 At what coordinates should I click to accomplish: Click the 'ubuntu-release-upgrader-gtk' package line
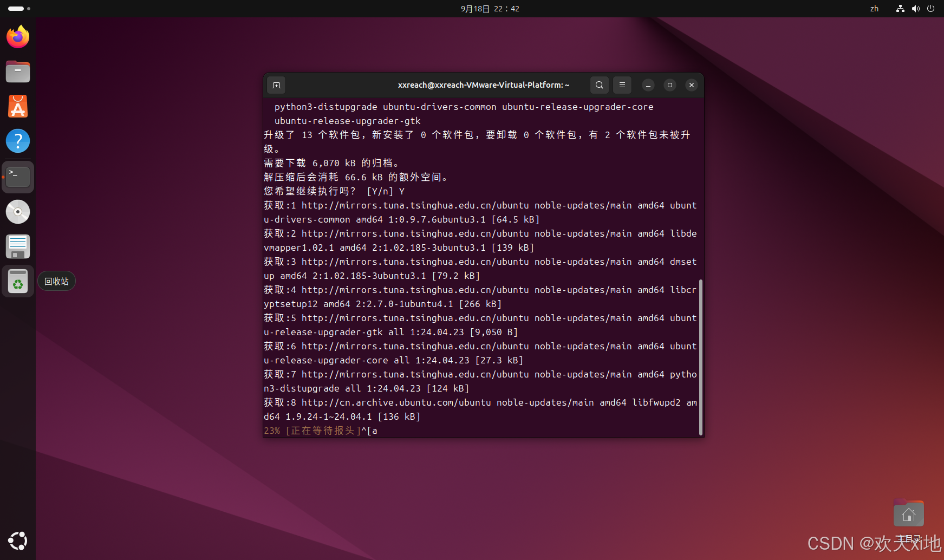coord(348,121)
